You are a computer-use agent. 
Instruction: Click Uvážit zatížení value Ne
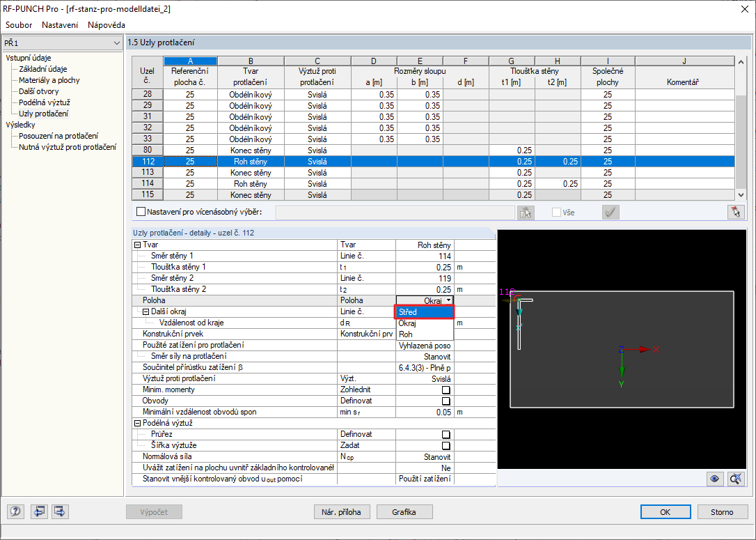pyautogui.click(x=424, y=468)
